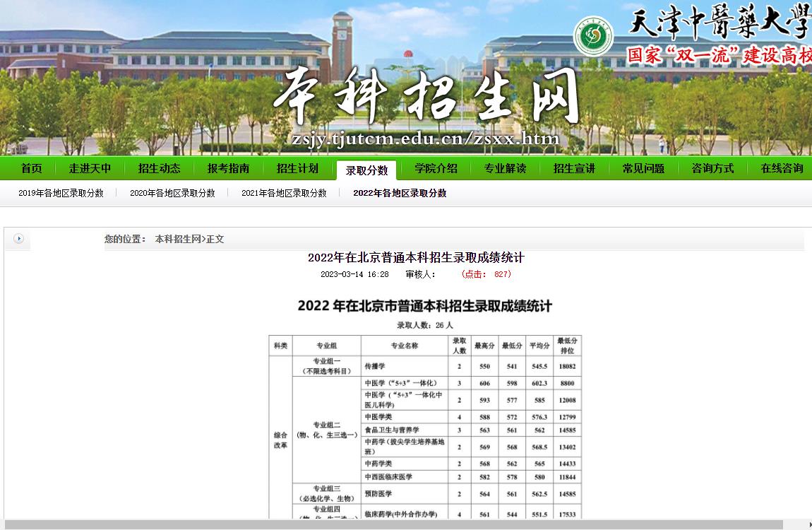Click the publish date 2023-03-14 16:28
Screen dimensions: 812x530
tap(354, 275)
